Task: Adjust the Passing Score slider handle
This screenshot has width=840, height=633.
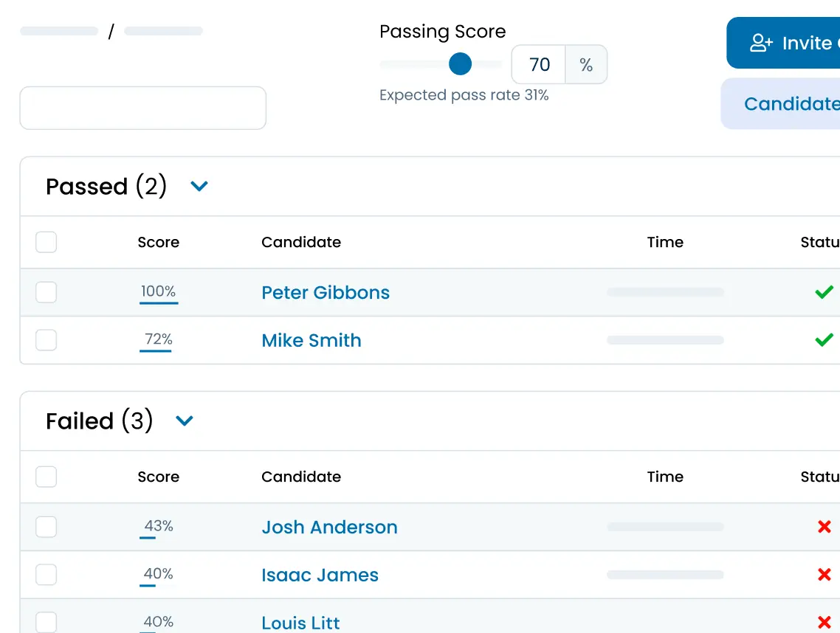Action: point(460,64)
